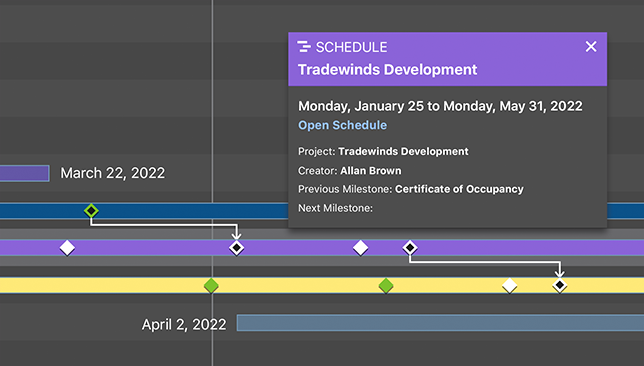Click the small purple bar near March 22
This screenshot has width=644, height=366.
tap(25, 173)
